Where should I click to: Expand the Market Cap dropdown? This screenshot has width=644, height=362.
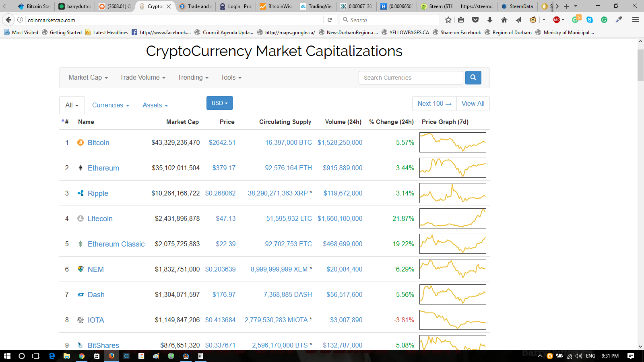[88, 78]
